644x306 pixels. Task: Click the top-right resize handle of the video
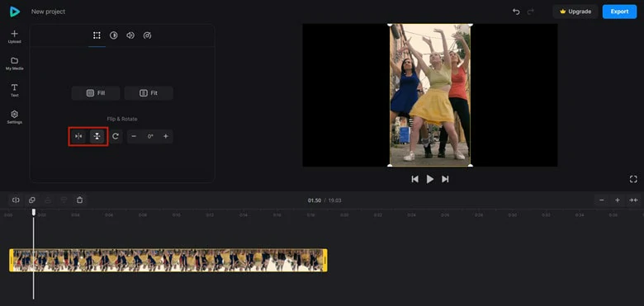click(471, 25)
